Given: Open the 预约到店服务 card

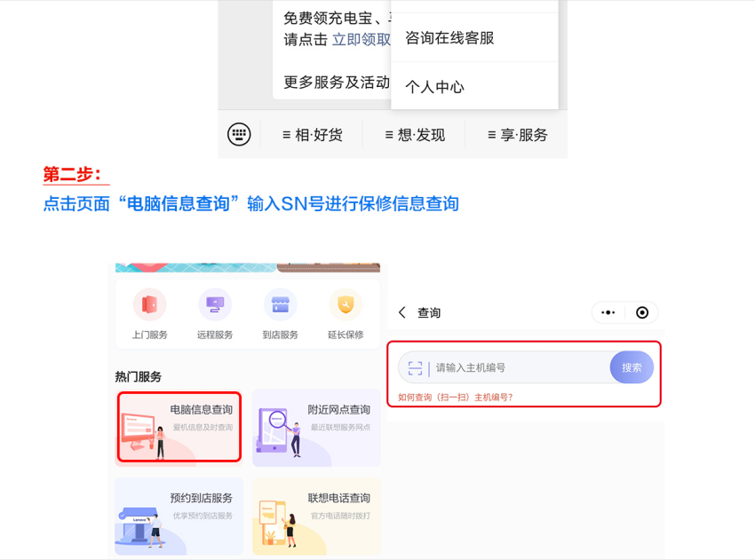Looking at the screenshot, I should tap(179, 517).
